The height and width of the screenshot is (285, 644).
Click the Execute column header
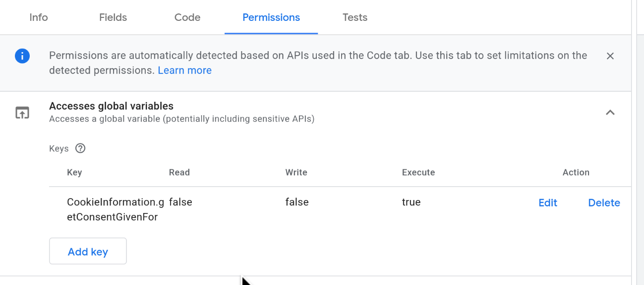(x=418, y=172)
